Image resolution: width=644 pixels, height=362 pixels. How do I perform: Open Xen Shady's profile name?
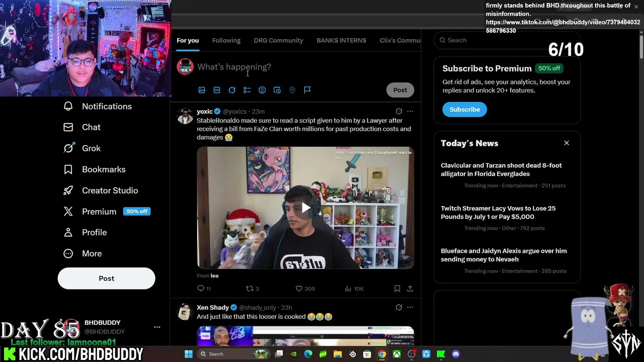[213, 307]
